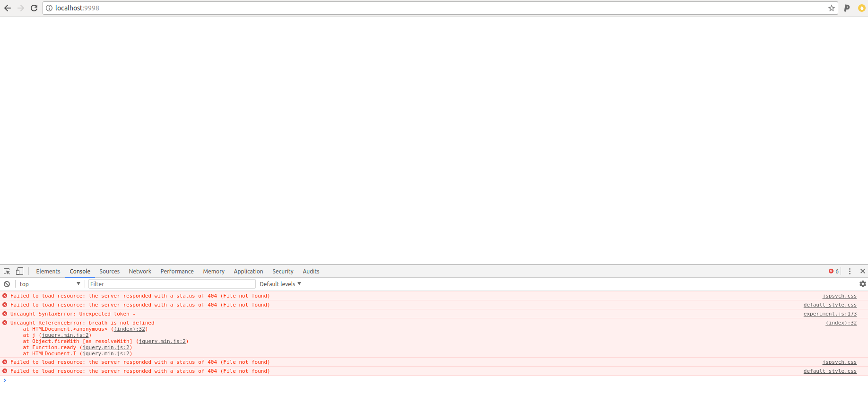Open the Performance tab
868x413 pixels.
pos(177,271)
